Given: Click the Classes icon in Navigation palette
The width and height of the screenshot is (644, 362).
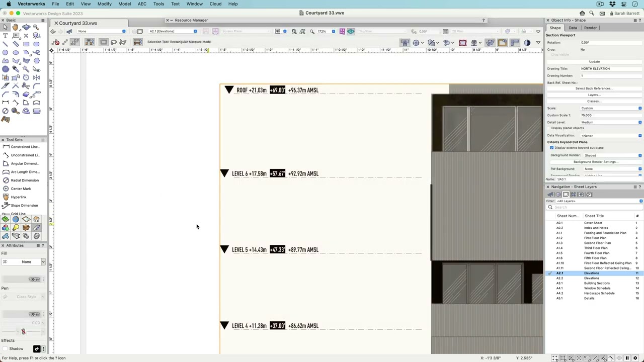Looking at the screenshot, I should tap(550, 195).
